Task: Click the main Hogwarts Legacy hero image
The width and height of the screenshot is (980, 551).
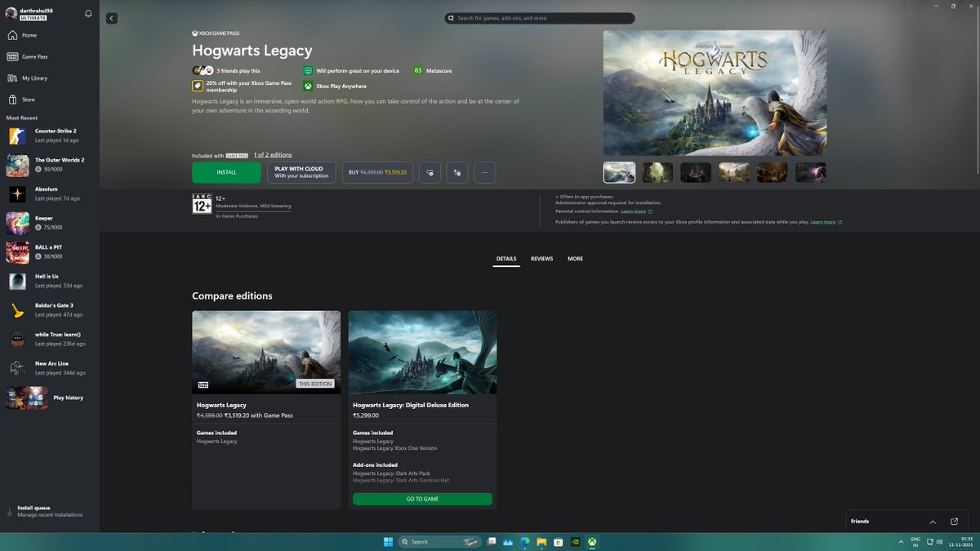Action: 715,93
